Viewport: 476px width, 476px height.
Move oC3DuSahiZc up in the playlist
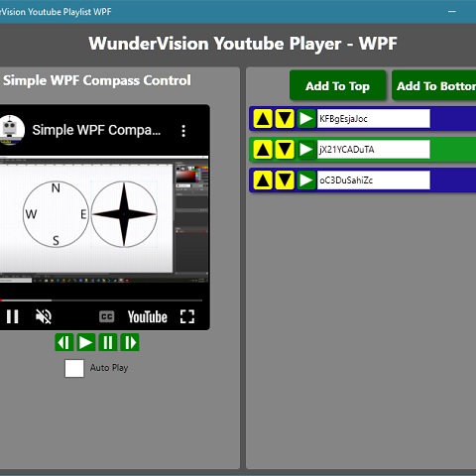pos(263,180)
